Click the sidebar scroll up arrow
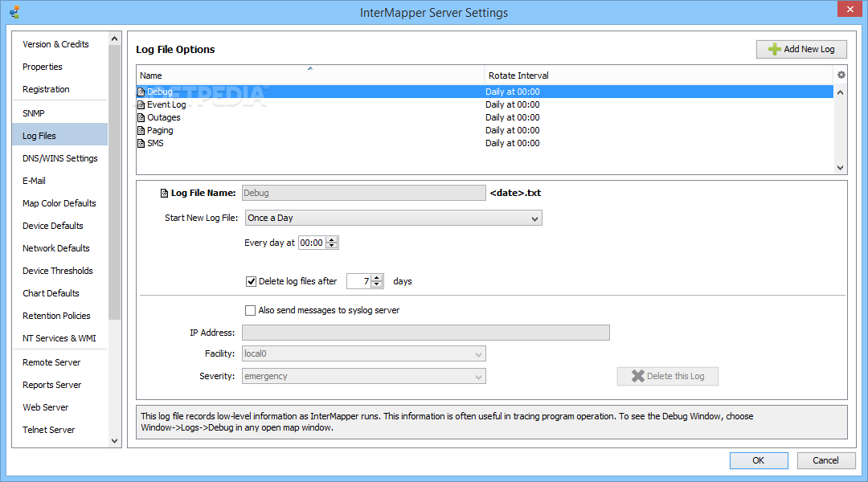868x482 pixels. [x=115, y=39]
